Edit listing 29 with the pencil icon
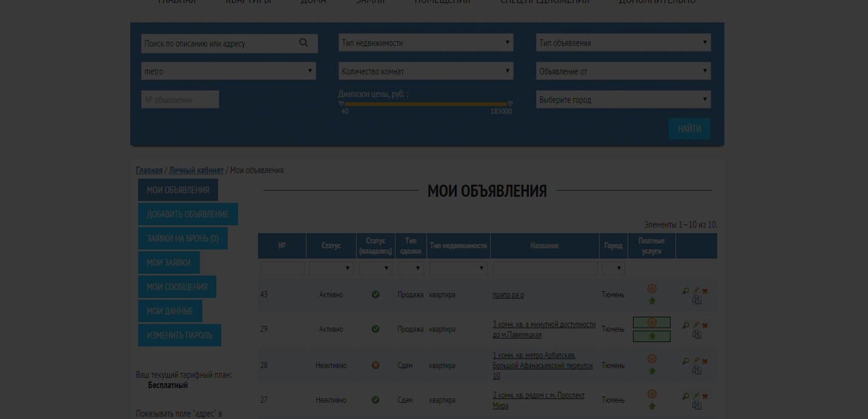This screenshot has width=868, height=419. [696, 325]
